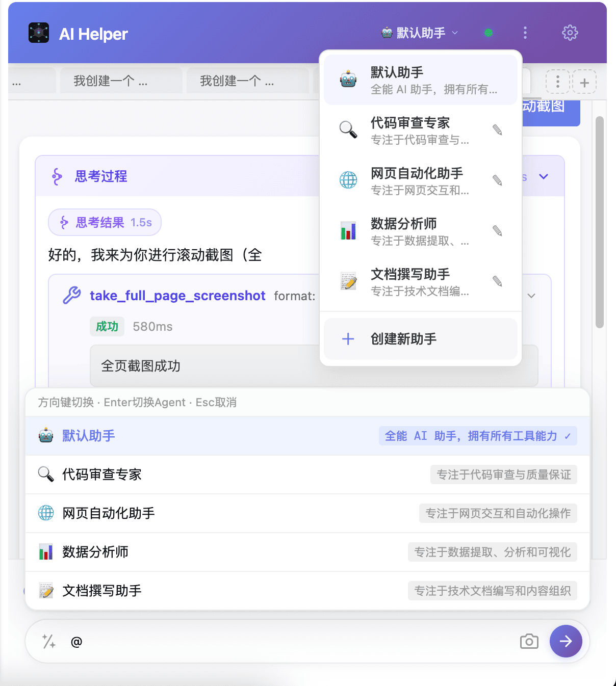The image size is (616, 686).
Task: Click the take_full_page_screenshot tool name
Action: click(177, 296)
